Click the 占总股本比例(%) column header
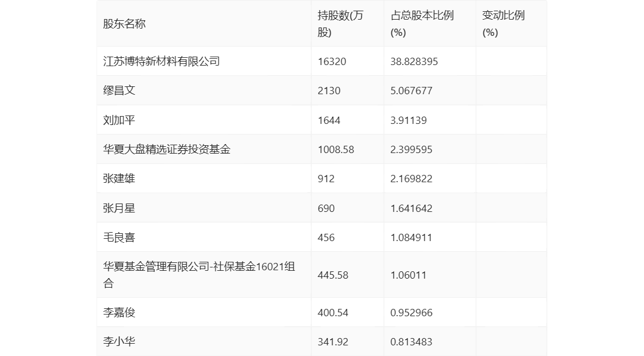The height and width of the screenshot is (356, 644). pos(422,24)
